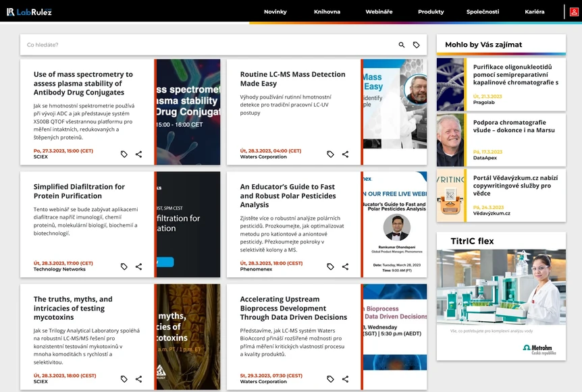Viewport: 582px width, 392px height.
Task: Click tag icon on the mycotoxins card
Action: coord(124,379)
